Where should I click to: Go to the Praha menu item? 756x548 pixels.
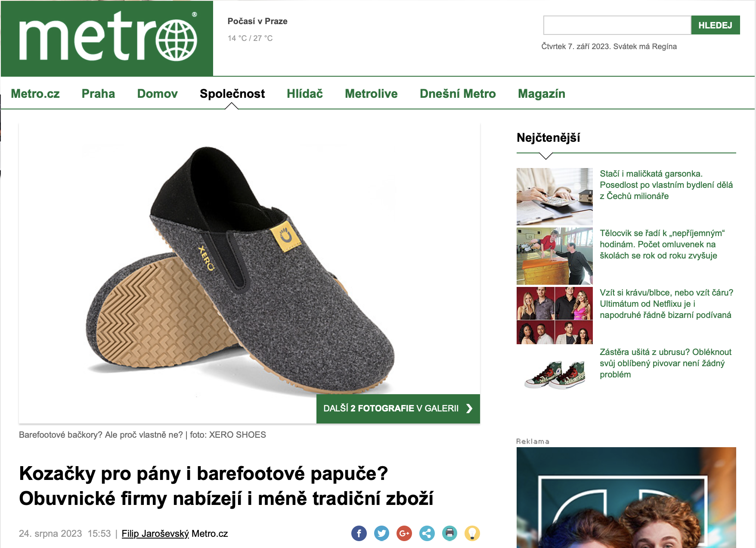[x=98, y=93]
